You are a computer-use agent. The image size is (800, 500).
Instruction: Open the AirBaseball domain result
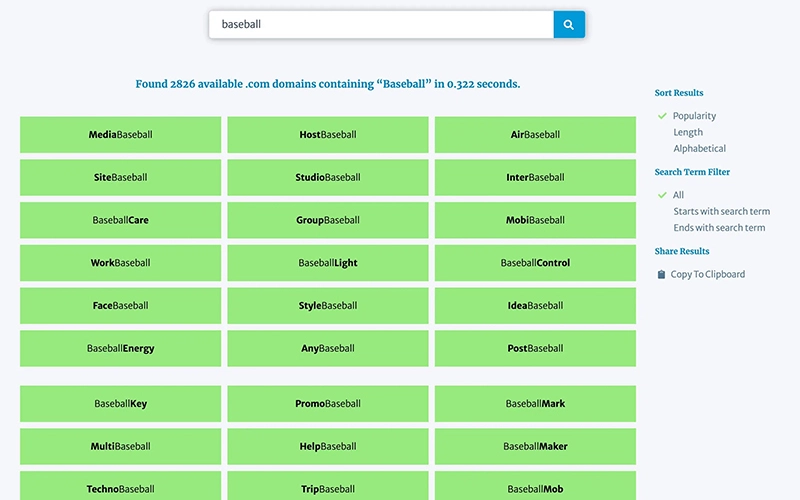click(x=535, y=135)
